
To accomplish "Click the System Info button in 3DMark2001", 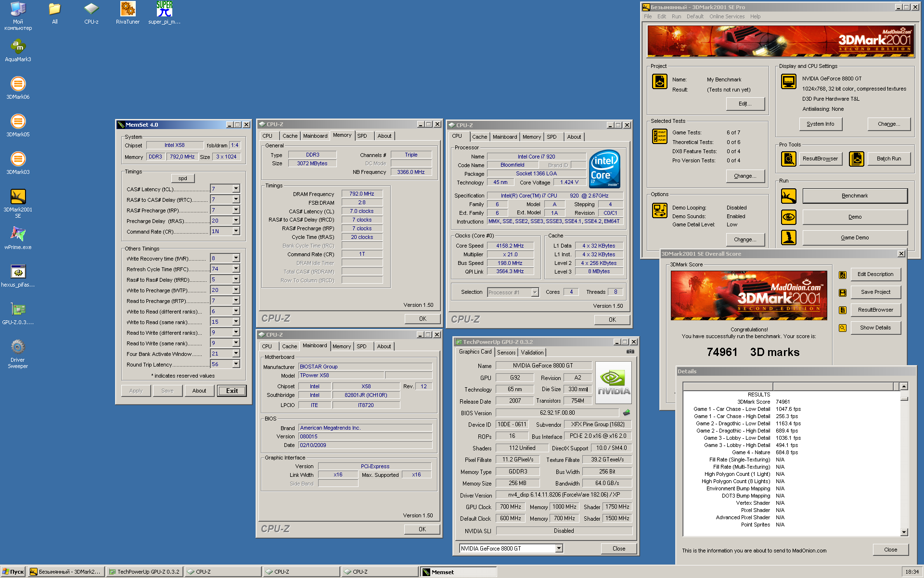I will click(x=821, y=124).
